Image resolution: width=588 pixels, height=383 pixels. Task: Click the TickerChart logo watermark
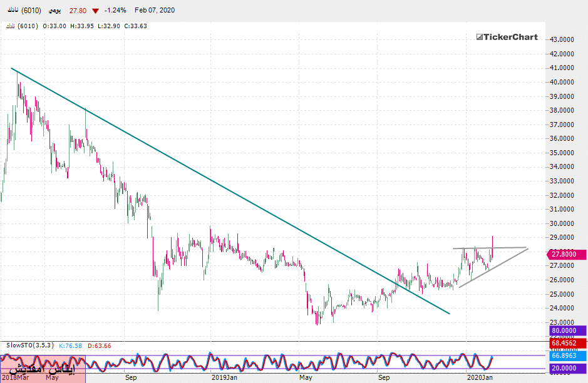[x=507, y=37]
